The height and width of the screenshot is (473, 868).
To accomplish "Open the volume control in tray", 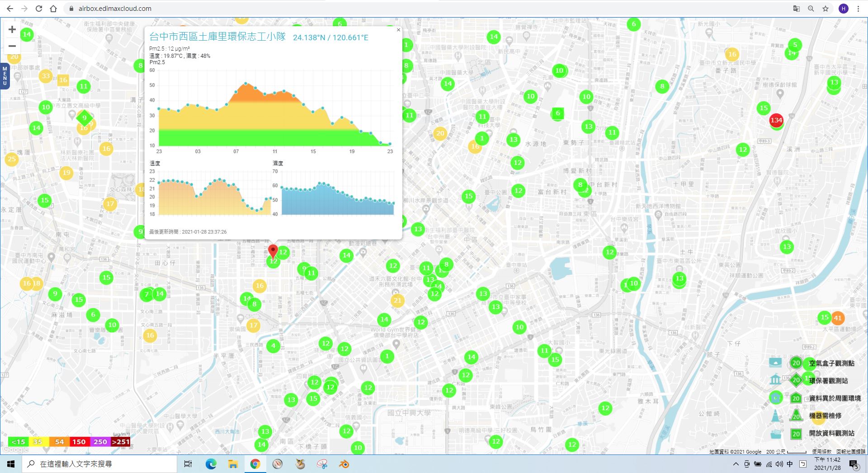I will (x=779, y=464).
